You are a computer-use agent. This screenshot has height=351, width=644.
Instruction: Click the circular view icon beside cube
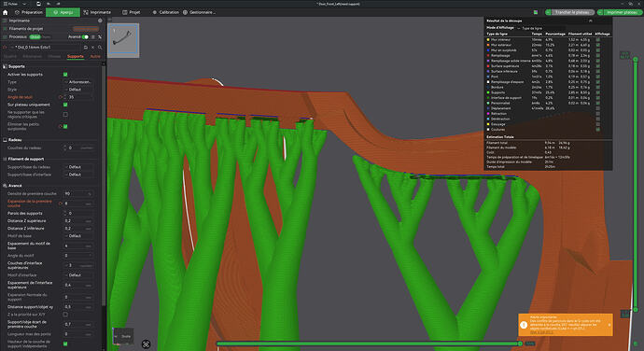tap(146, 344)
